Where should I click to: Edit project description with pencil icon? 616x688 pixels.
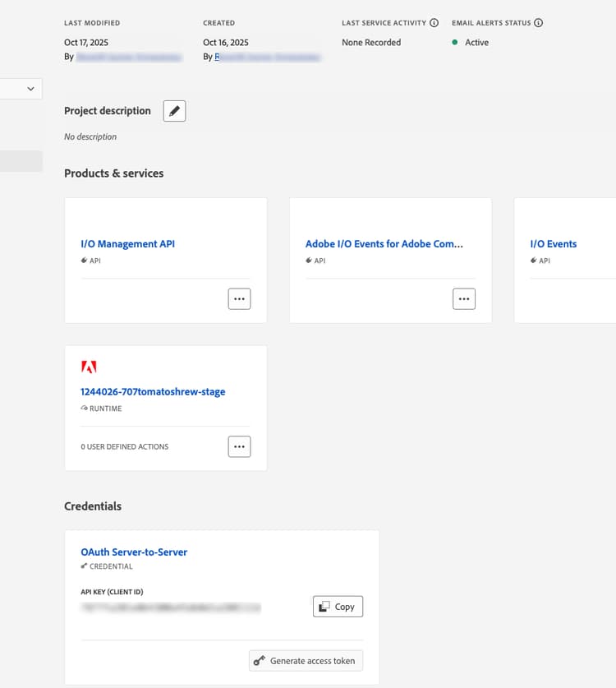pos(174,111)
